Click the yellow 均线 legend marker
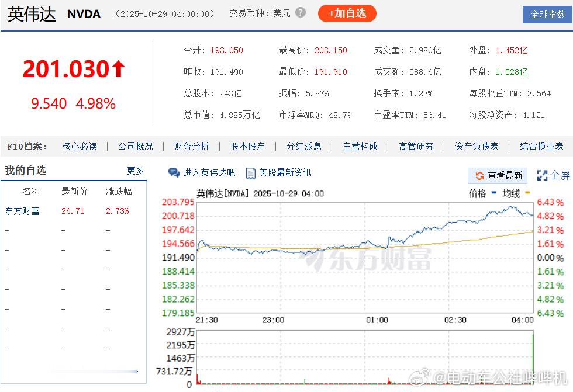The height and width of the screenshot is (392, 573). (527, 192)
